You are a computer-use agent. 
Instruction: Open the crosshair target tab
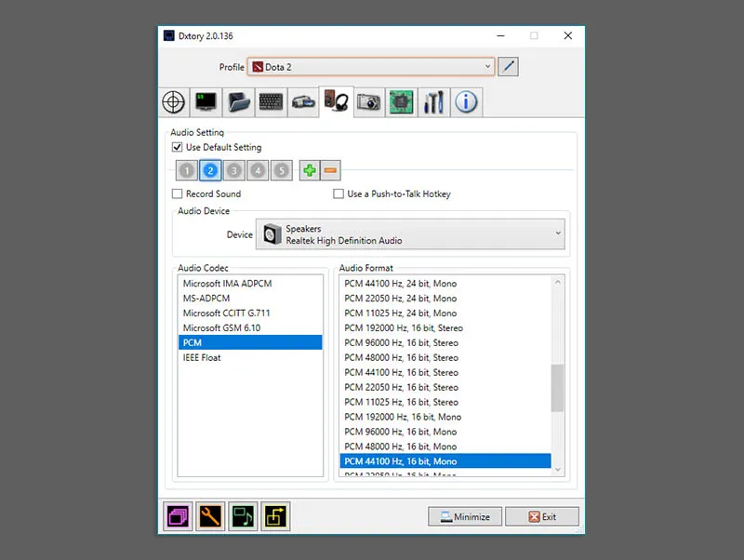[x=173, y=102]
